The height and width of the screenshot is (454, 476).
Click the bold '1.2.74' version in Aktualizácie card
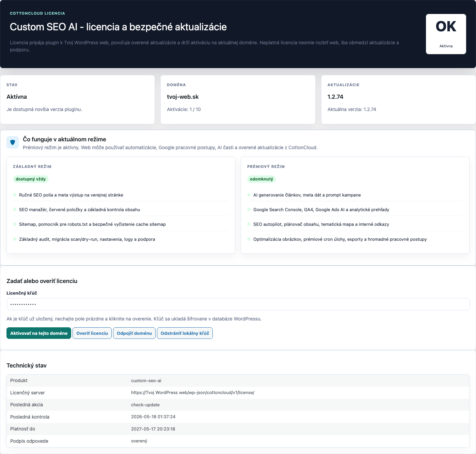(335, 97)
